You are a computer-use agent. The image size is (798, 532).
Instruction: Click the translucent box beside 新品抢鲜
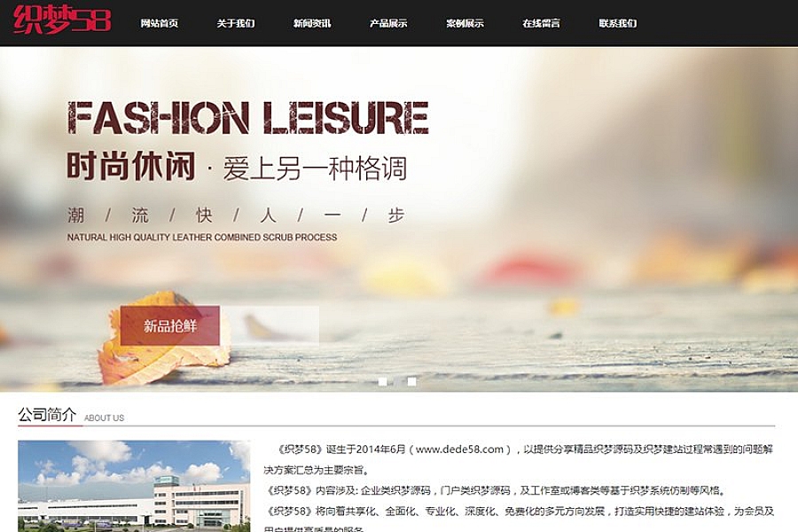[270, 325]
